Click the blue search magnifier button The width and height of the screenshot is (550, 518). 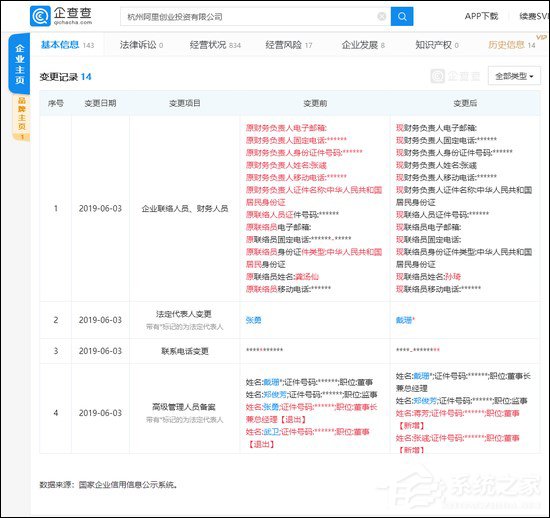point(402,16)
